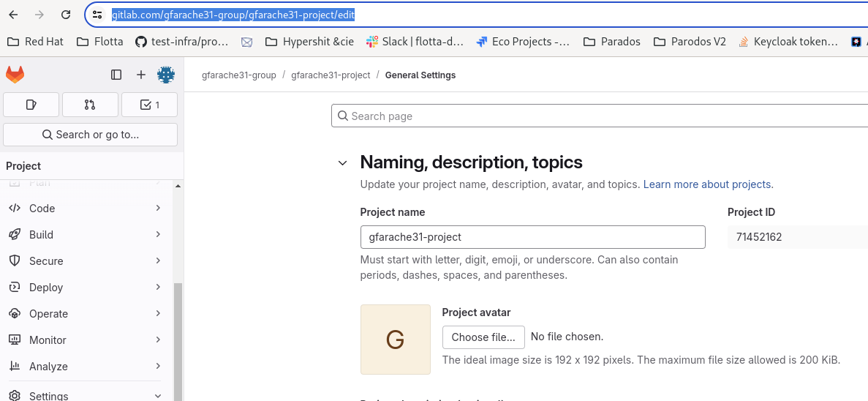Open the Red Hat bookmarks folder
The image size is (868, 401).
(36, 42)
